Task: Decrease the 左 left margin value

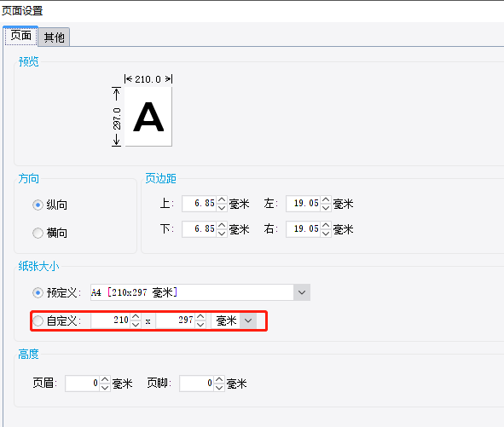Action: click(x=326, y=208)
